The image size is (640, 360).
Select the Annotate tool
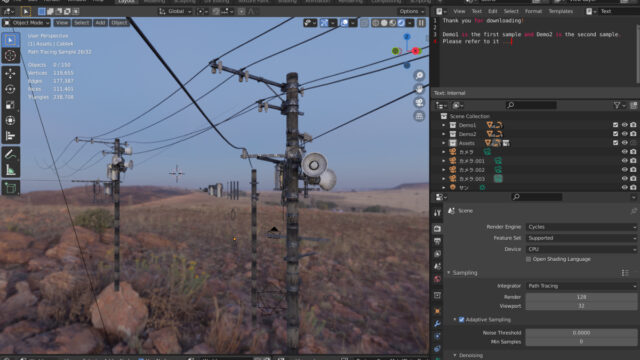pyautogui.click(x=10, y=154)
